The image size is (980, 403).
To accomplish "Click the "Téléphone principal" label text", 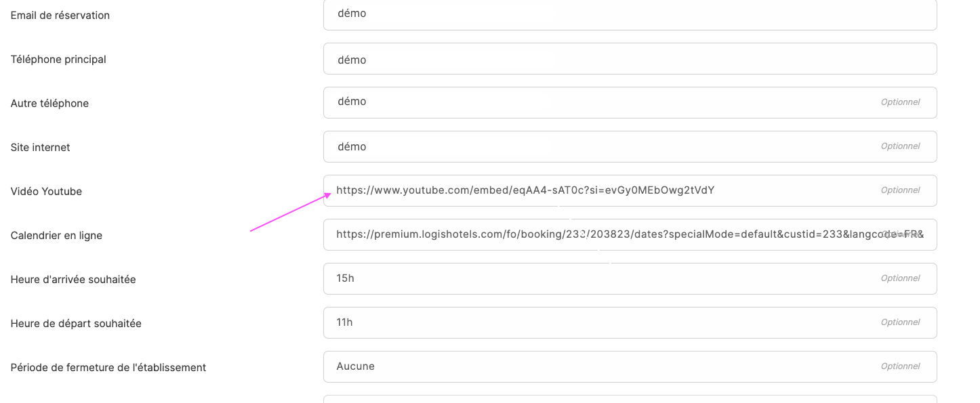I will coord(58,60).
